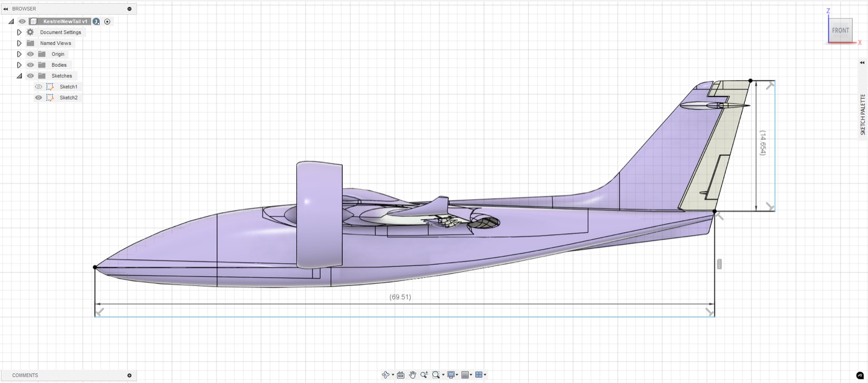Click the user badge next to KestrelNewTail v1
Viewport: 868px width, 383px height.
point(96,22)
